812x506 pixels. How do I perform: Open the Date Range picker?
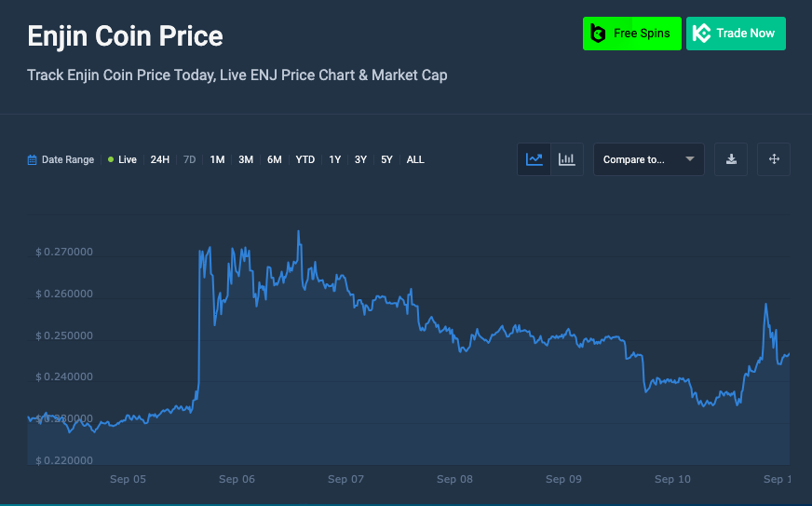[x=67, y=160]
